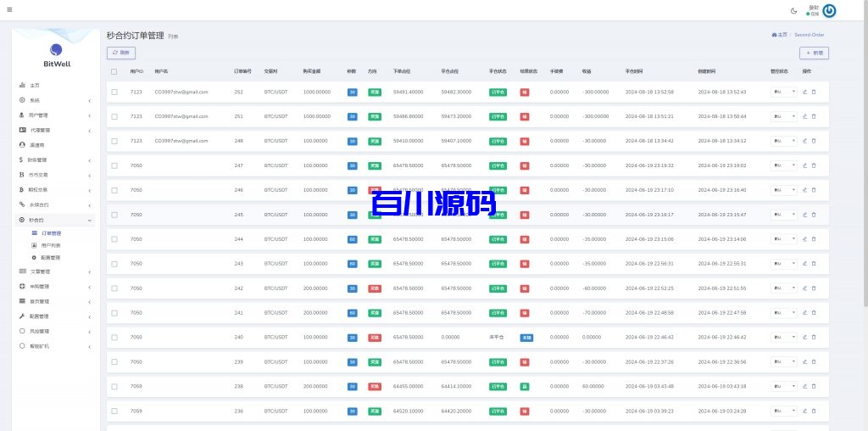Edit order 248 with the pencil icon

pyautogui.click(x=805, y=141)
